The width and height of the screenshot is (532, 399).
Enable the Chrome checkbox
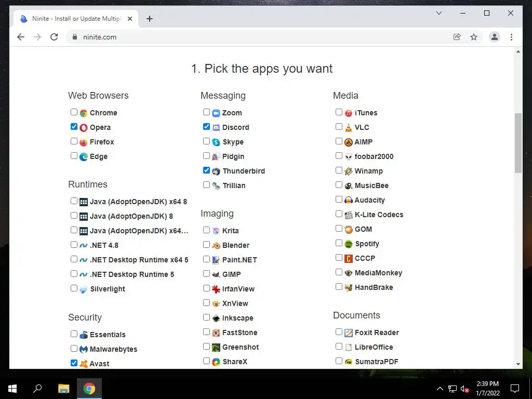74,112
